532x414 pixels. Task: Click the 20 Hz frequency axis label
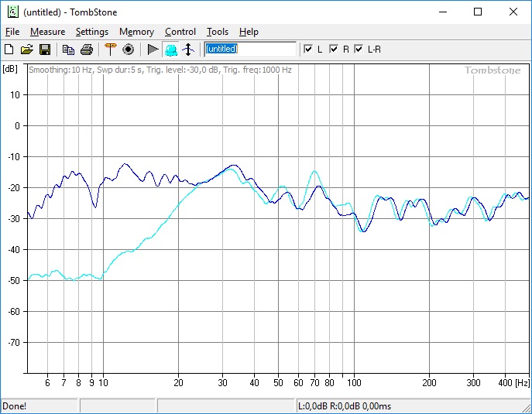[178, 383]
